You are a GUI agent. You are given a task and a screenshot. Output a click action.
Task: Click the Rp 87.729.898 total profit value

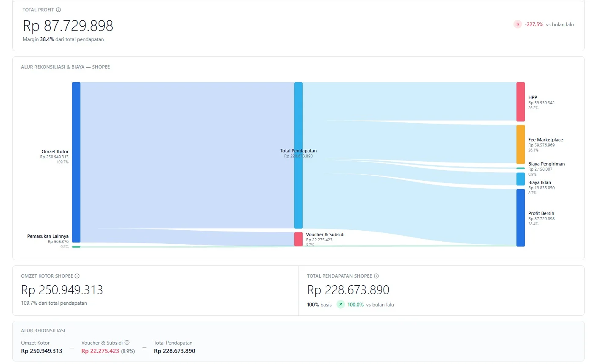click(68, 26)
